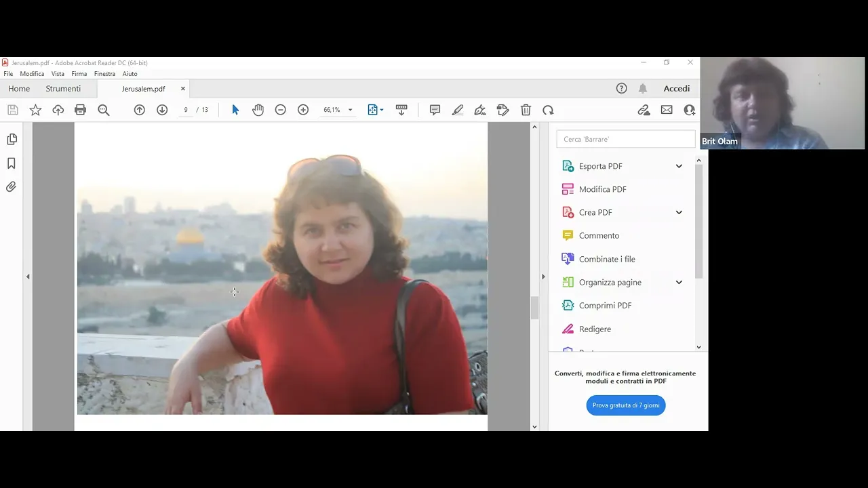The image size is (868, 488).
Task: Click the upload to cloud icon
Action: (58, 110)
